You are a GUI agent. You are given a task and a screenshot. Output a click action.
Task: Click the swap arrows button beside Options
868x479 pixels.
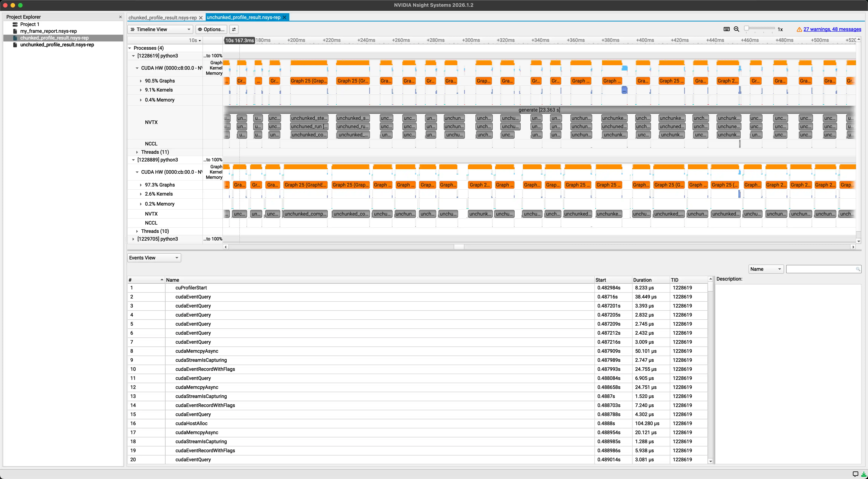tap(234, 29)
